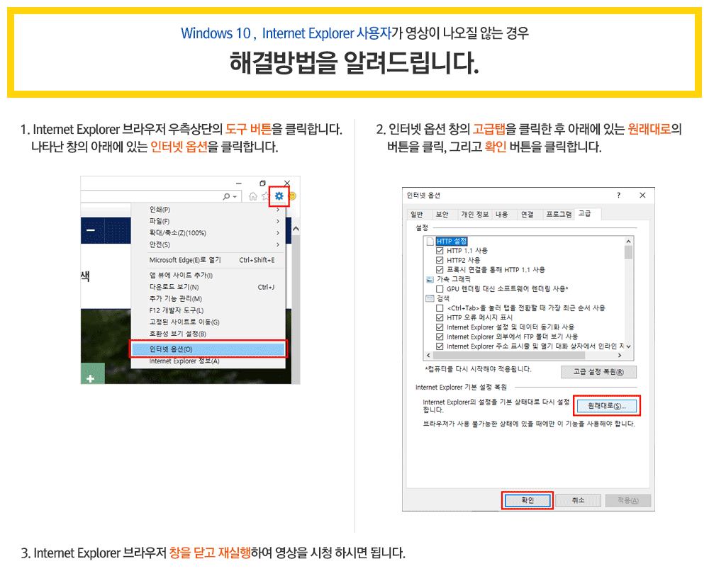Click the 검색 category icon in settings list
709x588 pixels.
(x=430, y=298)
